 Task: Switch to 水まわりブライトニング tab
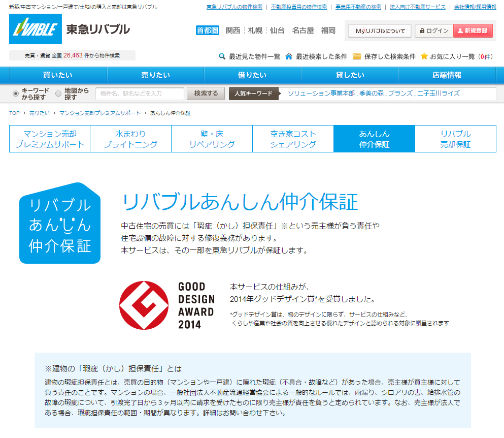(131, 139)
